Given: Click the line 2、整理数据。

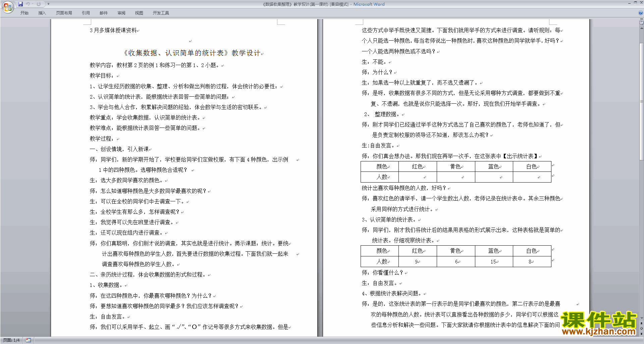Looking at the screenshot, I should coord(382,114).
